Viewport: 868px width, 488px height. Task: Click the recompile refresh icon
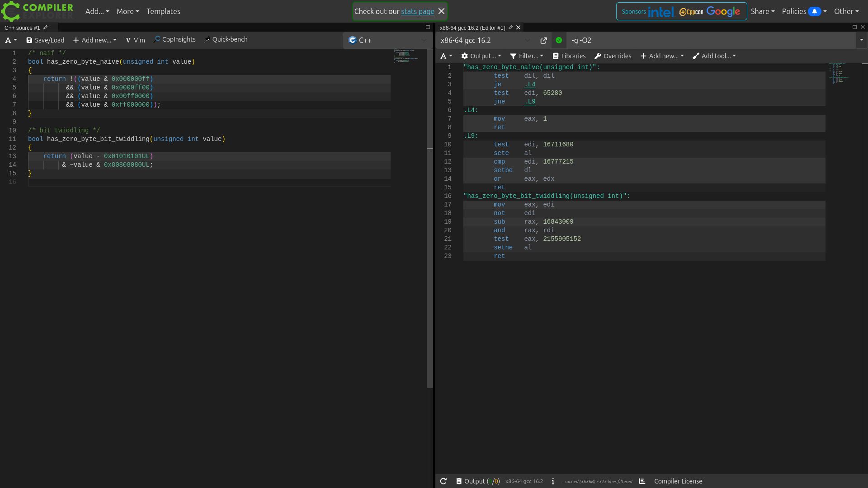click(443, 481)
